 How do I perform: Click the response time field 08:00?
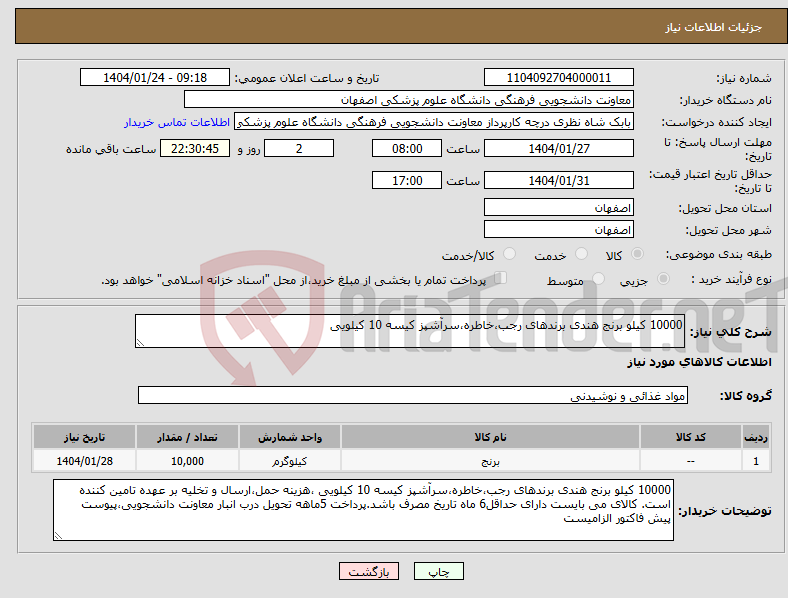tap(407, 149)
